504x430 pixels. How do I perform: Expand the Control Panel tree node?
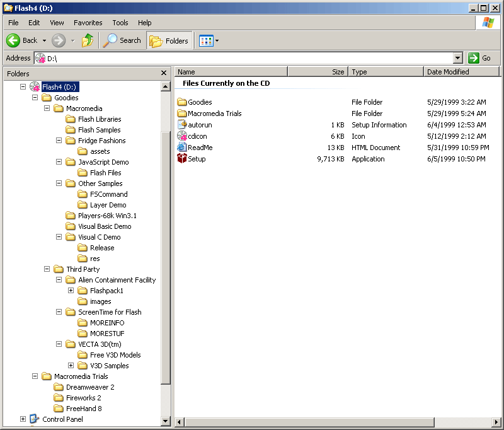[23, 419]
